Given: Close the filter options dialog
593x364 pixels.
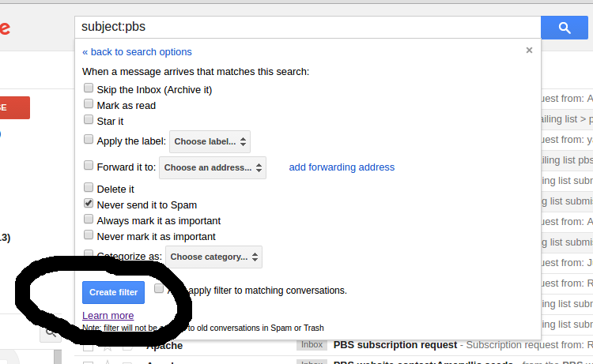Looking at the screenshot, I should [x=529, y=50].
